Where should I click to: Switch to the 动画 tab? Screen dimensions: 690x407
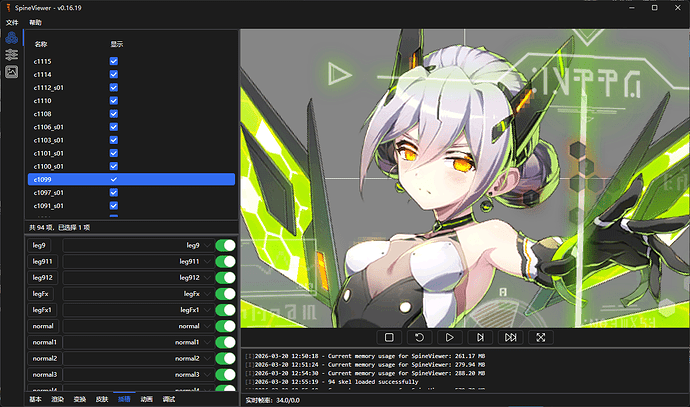point(146,399)
